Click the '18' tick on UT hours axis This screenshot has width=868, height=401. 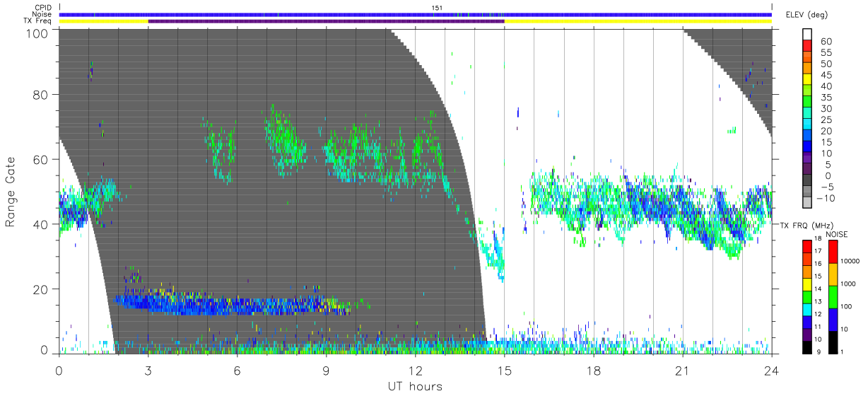click(x=593, y=369)
